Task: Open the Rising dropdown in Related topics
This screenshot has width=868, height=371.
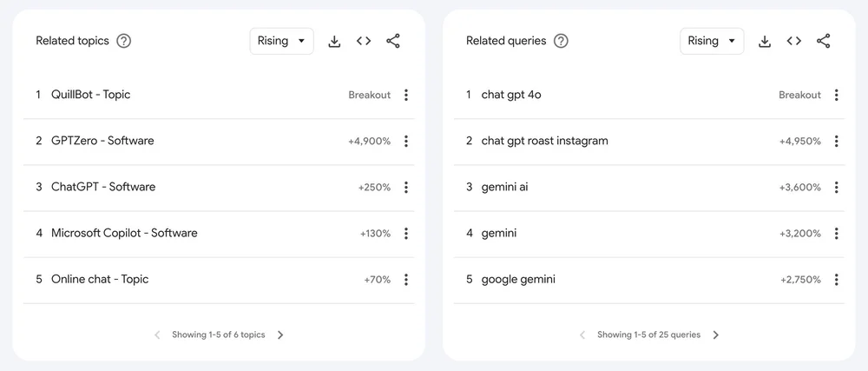Action: pyautogui.click(x=282, y=41)
